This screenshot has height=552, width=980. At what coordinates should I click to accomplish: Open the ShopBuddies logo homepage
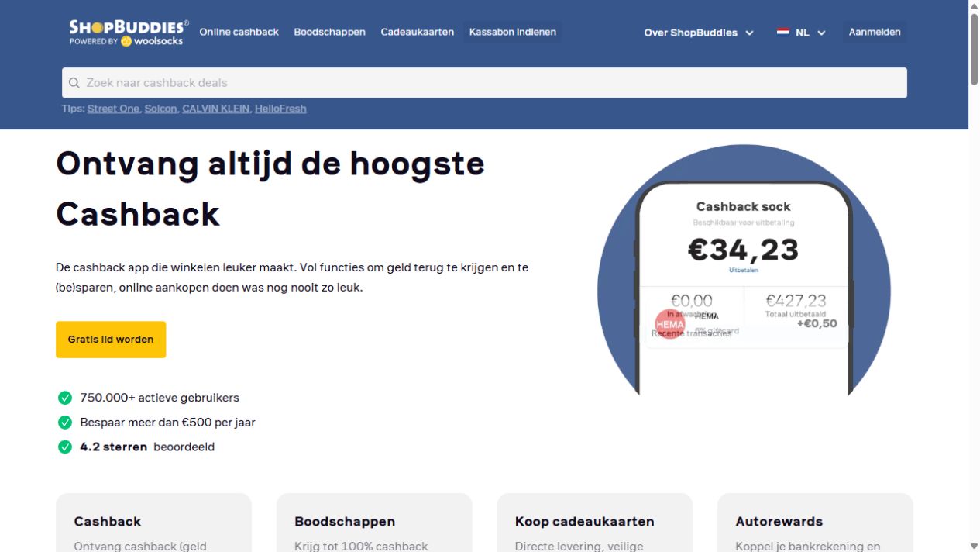pos(129,33)
